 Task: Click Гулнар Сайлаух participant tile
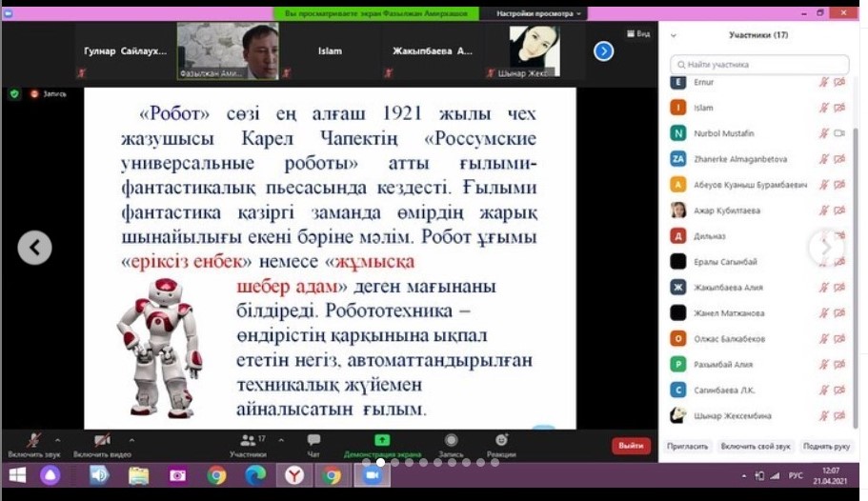click(x=125, y=50)
